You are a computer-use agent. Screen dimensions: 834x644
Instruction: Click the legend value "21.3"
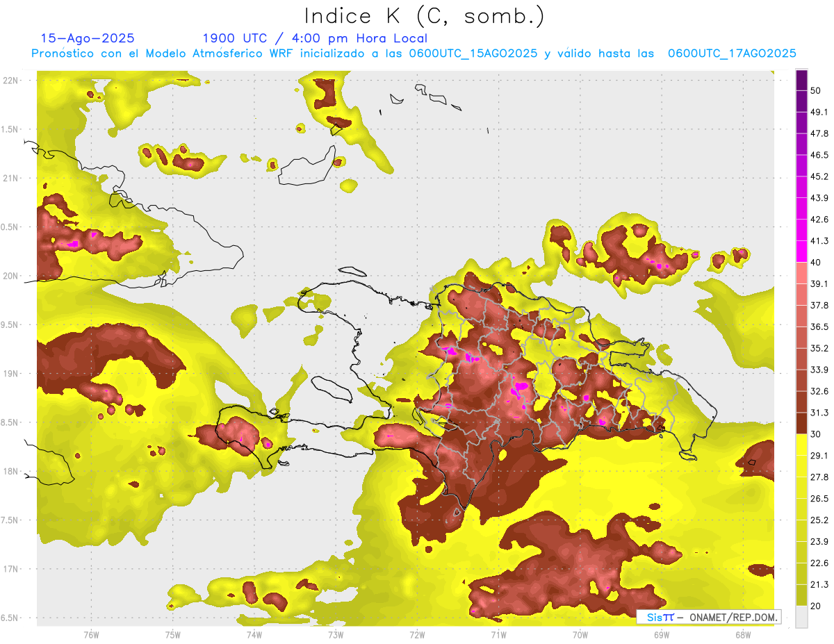pyautogui.click(x=819, y=584)
